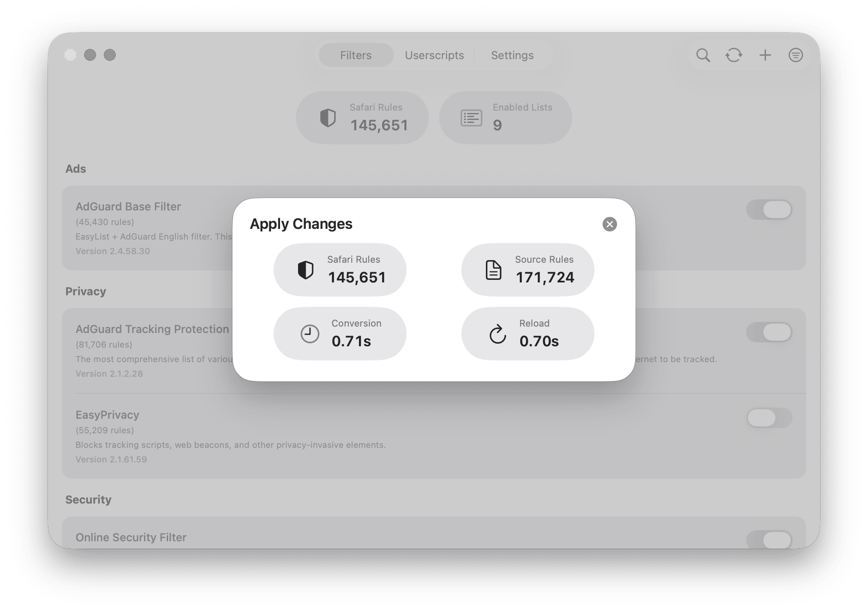
Task: Click Version 2.1.61.59 text
Action: coord(111,459)
